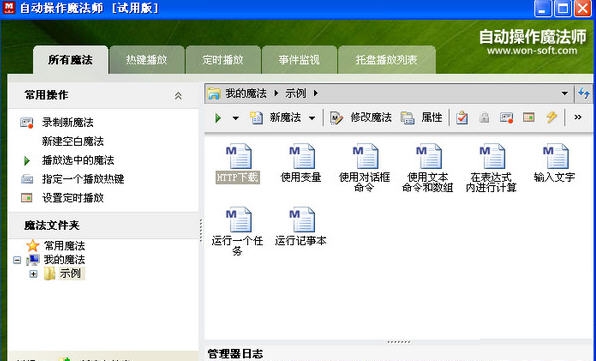Click the refresh icon beside address bar
The height and width of the screenshot is (361, 596).
pos(584,93)
